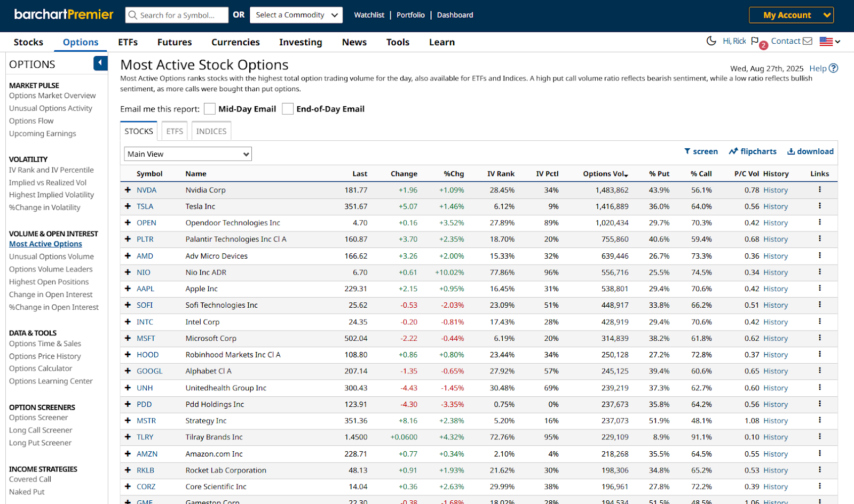Open three-dot links menu for UNH
854x504 pixels.
[820, 387]
